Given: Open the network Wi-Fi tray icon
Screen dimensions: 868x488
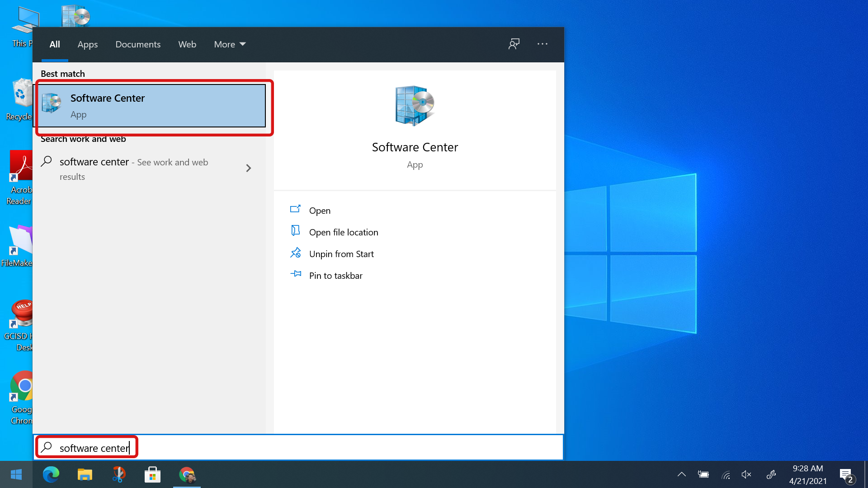Looking at the screenshot, I should pyautogui.click(x=726, y=475).
